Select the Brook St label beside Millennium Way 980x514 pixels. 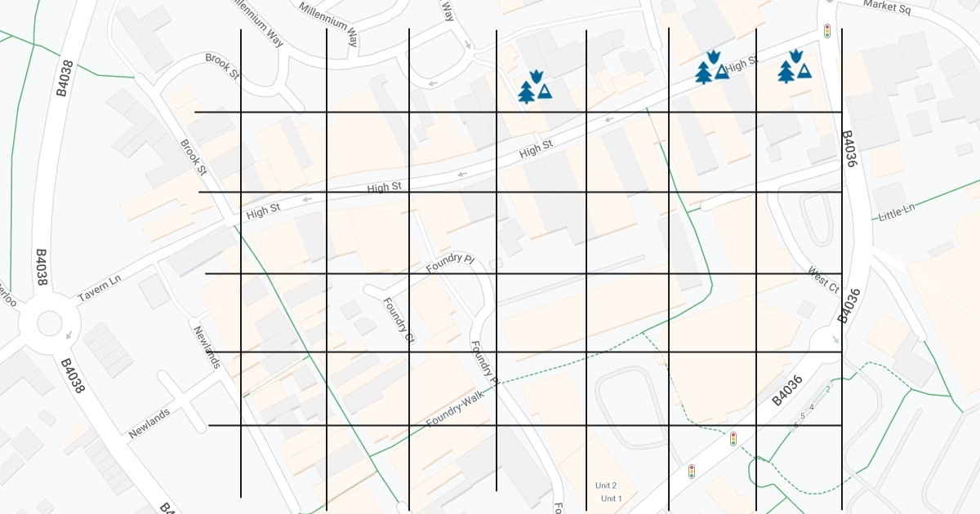click(x=222, y=66)
